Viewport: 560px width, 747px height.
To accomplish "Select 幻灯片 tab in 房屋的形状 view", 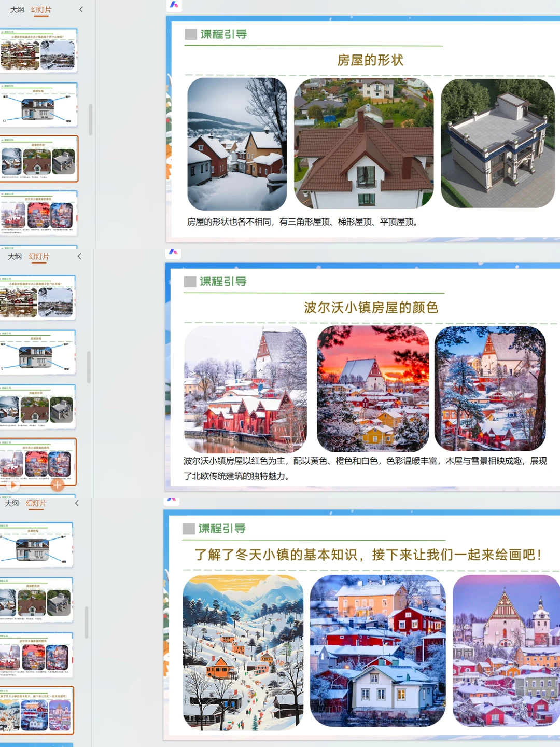I will pos(41,10).
